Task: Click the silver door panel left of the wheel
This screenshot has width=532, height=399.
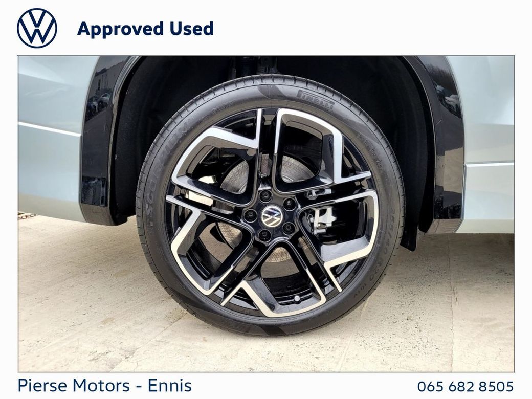Action: pos(51,136)
